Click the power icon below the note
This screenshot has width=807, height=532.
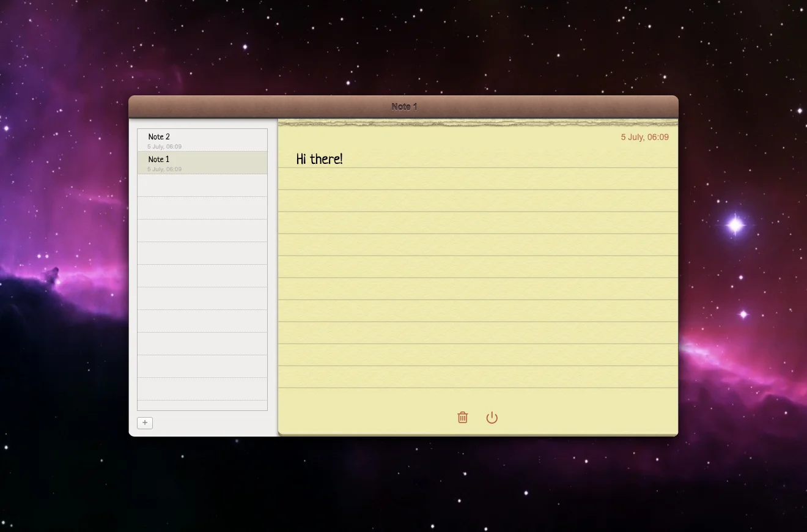point(492,418)
